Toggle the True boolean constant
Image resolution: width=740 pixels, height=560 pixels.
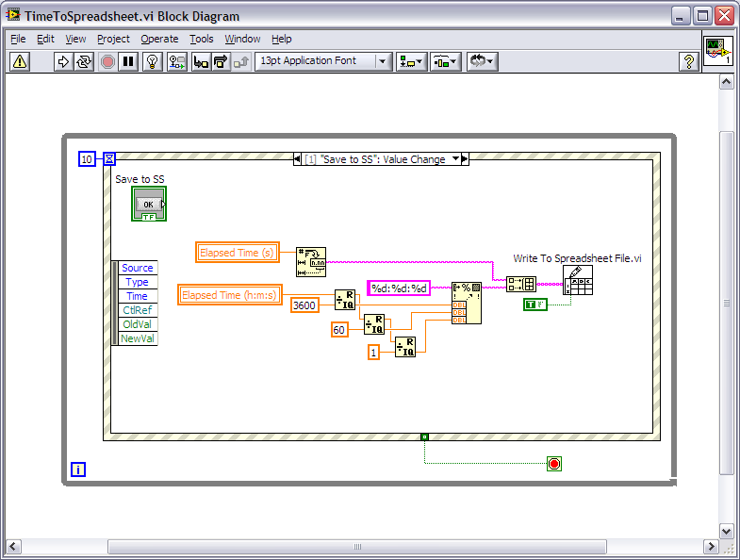click(535, 305)
